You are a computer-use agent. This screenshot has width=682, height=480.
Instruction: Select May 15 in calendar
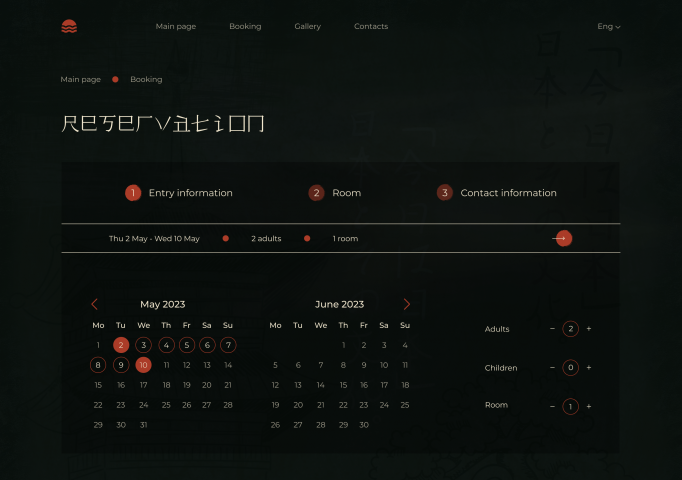[98, 385]
